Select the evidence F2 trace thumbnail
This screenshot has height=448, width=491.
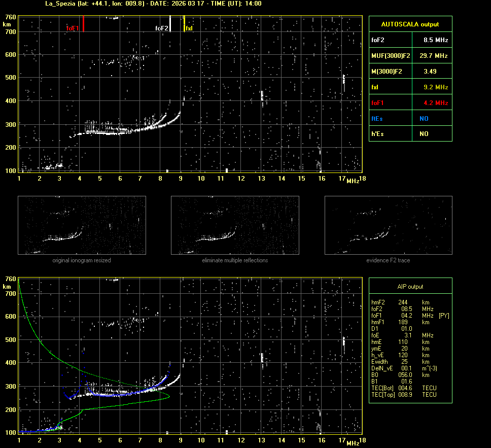pos(388,225)
